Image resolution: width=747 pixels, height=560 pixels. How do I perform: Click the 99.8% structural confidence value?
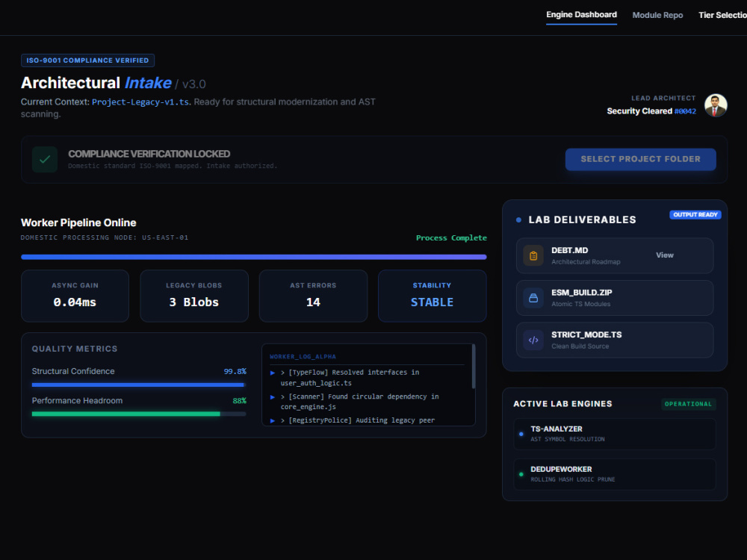[235, 371]
